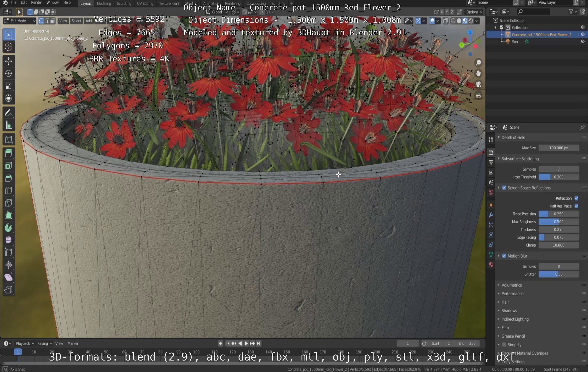
Task: Select the Rip Region tool
Action: coord(9,290)
